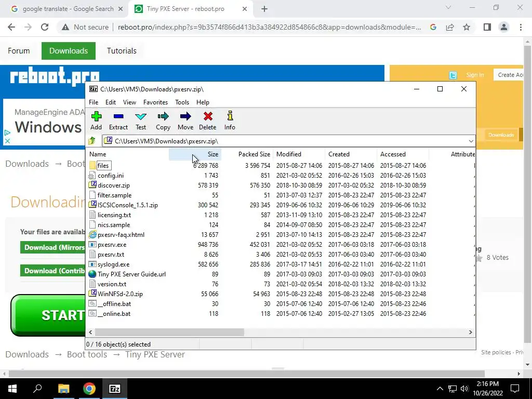Open the Info toolbar icon

(230, 121)
